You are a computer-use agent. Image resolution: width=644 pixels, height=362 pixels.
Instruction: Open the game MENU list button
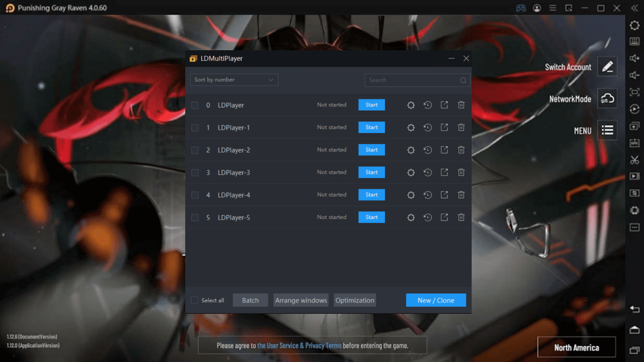pyautogui.click(x=607, y=130)
